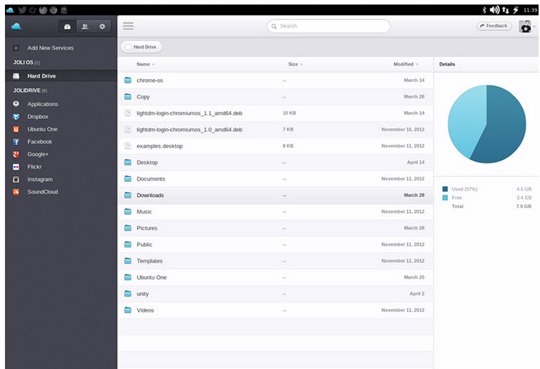Viewport: 540px width, 369px height.
Task: Open the Dropbox service in the sidebar
Action: 38,117
